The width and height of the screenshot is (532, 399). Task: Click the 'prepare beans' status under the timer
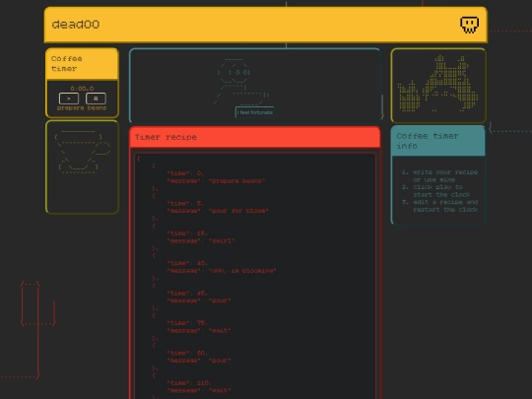click(x=82, y=108)
